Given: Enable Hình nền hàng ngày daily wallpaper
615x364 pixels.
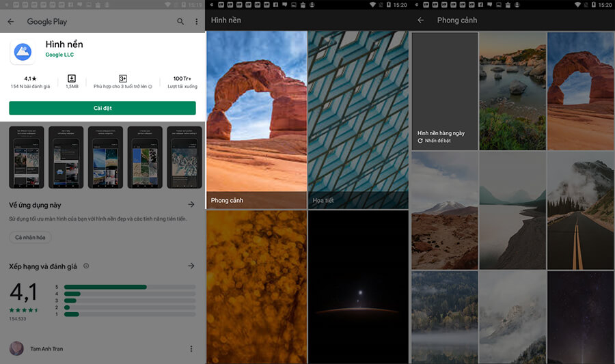Looking at the screenshot, I should pos(444,91).
